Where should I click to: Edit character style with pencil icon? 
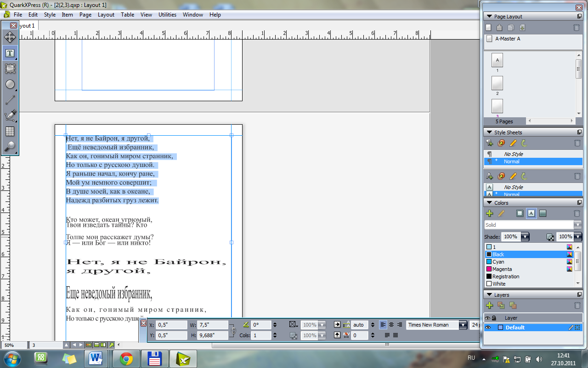coord(513,176)
